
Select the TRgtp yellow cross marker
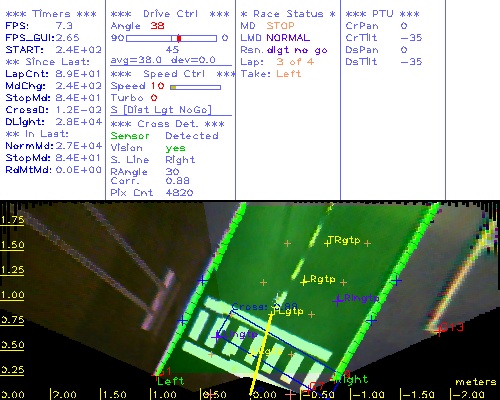pos(327,243)
